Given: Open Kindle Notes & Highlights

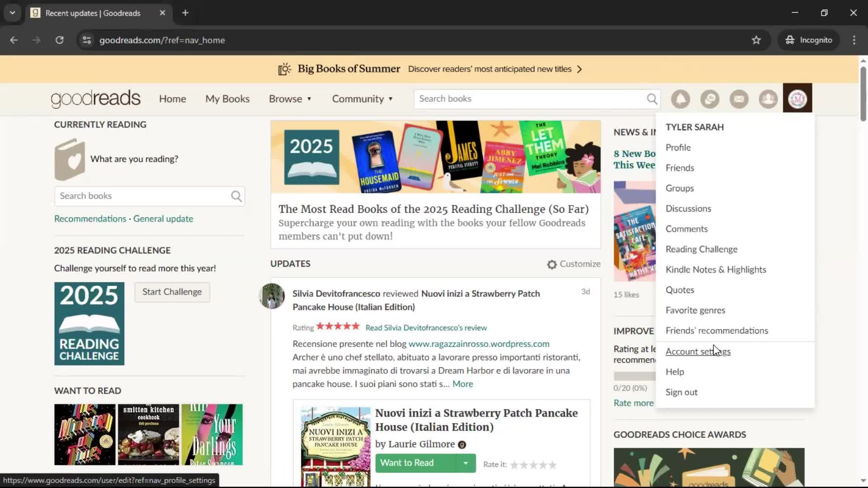Looking at the screenshot, I should (716, 269).
